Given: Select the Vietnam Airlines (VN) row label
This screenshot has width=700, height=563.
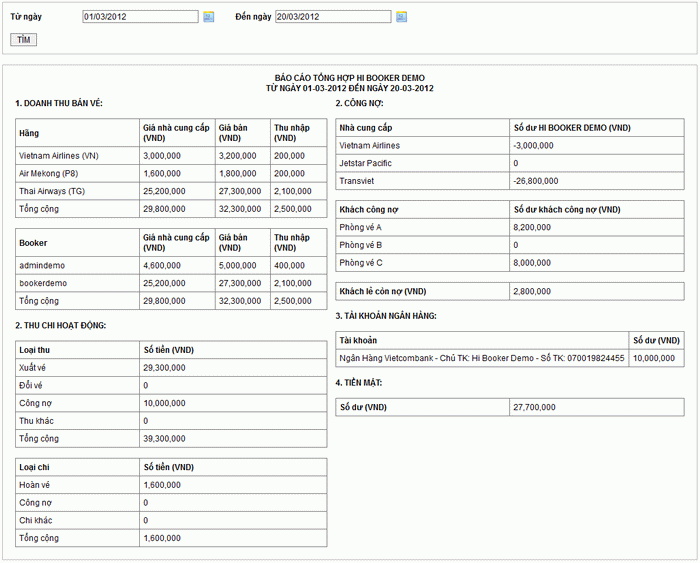Looking at the screenshot, I should [x=58, y=156].
